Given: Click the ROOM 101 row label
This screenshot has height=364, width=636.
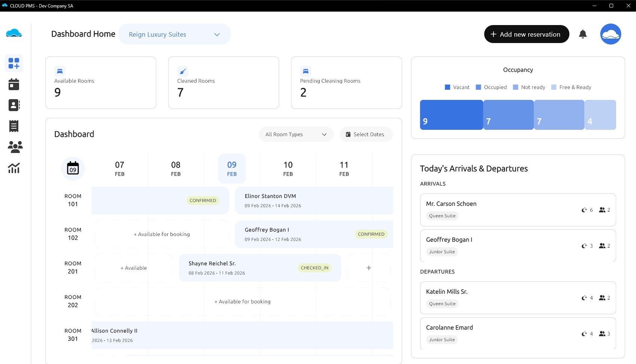Looking at the screenshot, I should (x=73, y=200).
